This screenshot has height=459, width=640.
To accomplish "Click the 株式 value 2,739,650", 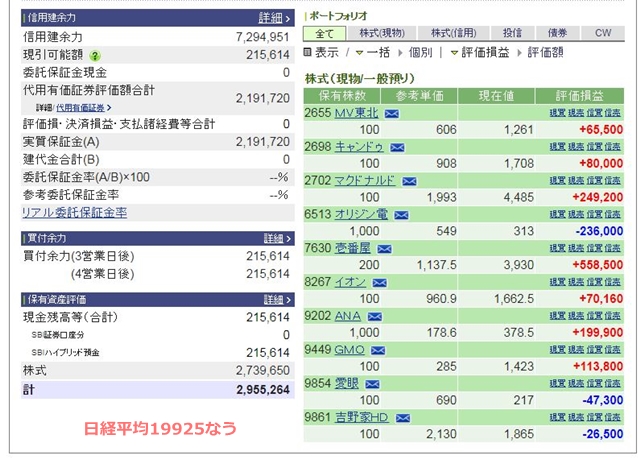I will click(262, 370).
